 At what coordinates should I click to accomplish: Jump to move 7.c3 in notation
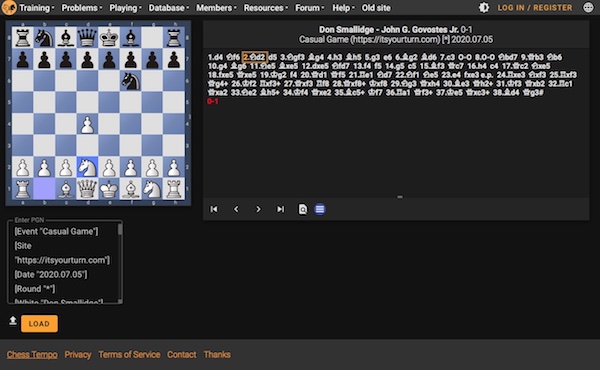[x=447, y=57]
